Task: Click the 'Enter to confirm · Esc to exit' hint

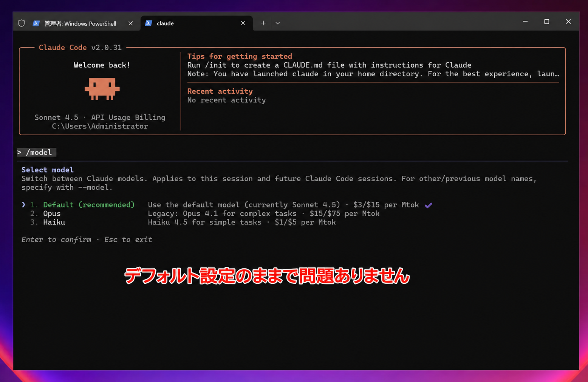Action: [87, 240]
